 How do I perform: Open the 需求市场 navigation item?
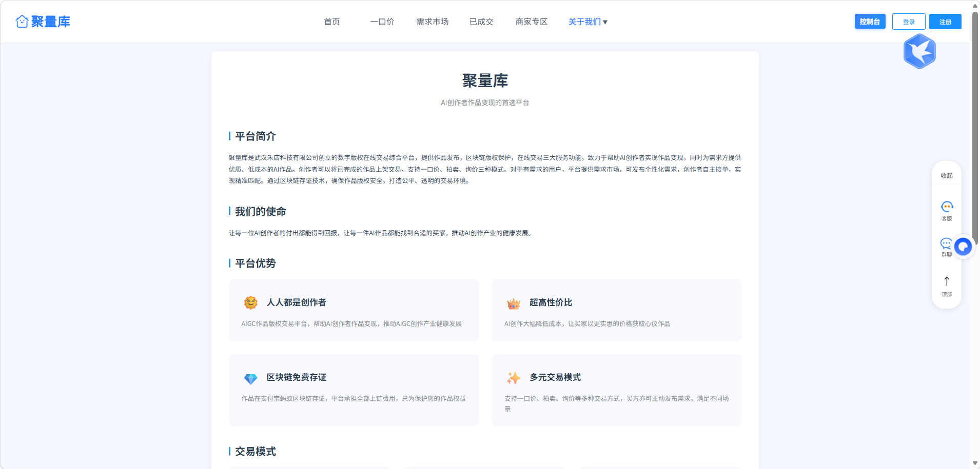pos(433,22)
